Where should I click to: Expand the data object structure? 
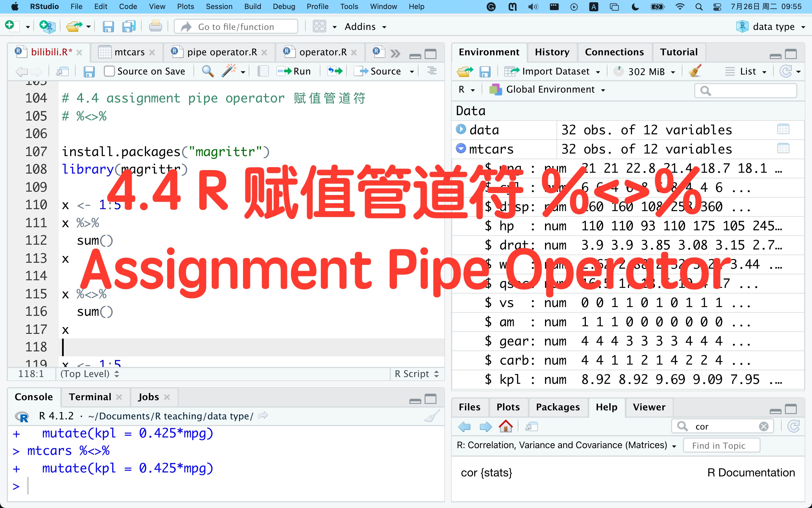(x=461, y=129)
